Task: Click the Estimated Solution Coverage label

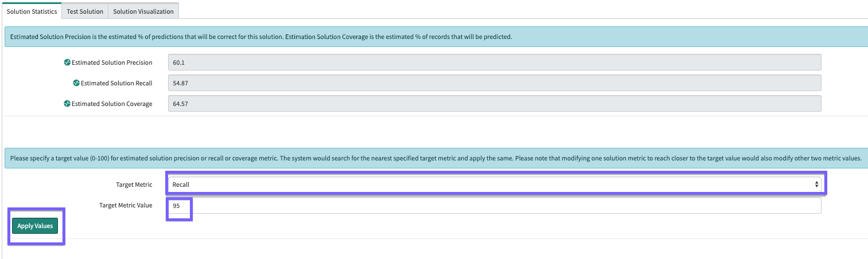Action: coord(112,104)
